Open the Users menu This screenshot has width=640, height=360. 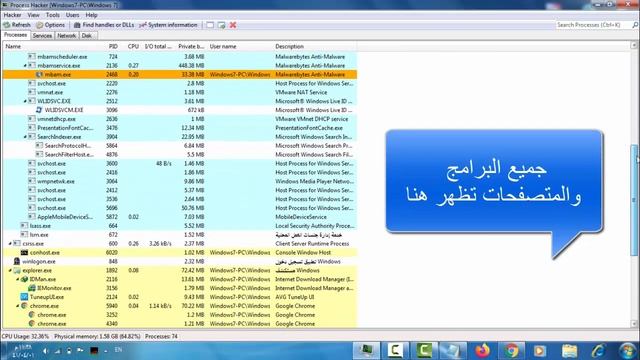73,15
